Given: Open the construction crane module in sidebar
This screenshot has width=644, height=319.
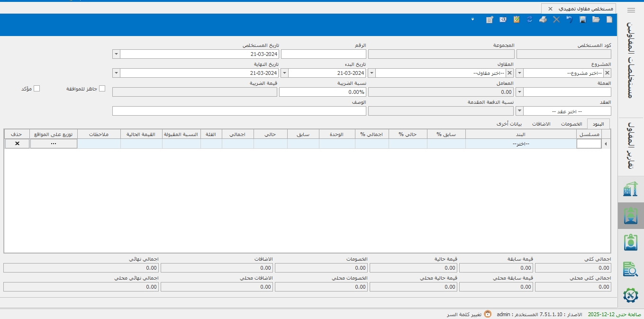Looking at the screenshot, I should click(630, 189).
